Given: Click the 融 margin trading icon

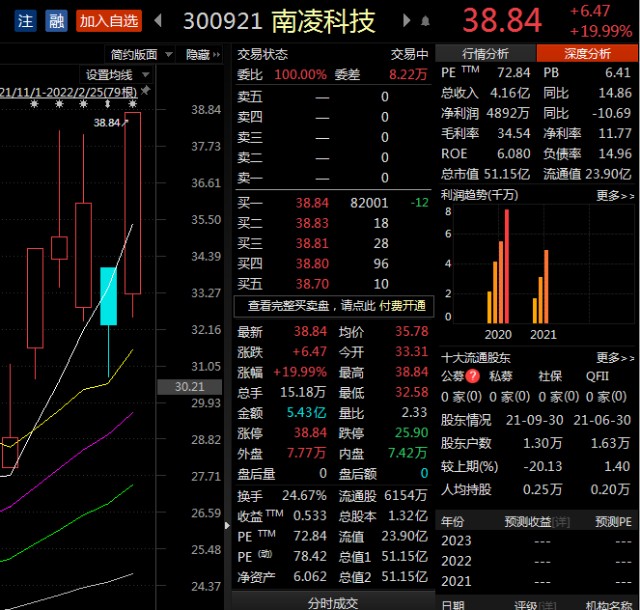Looking at the screenshot, I should [56, 21].
